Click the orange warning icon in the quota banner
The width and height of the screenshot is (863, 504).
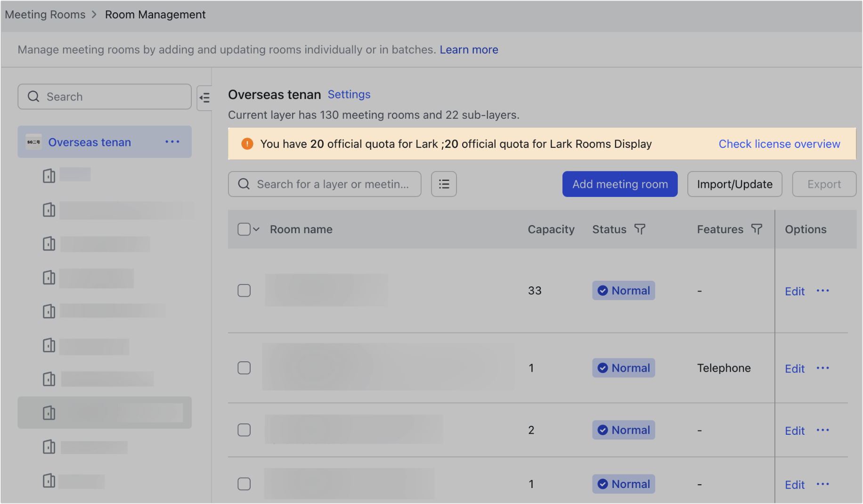pos(247,143)
